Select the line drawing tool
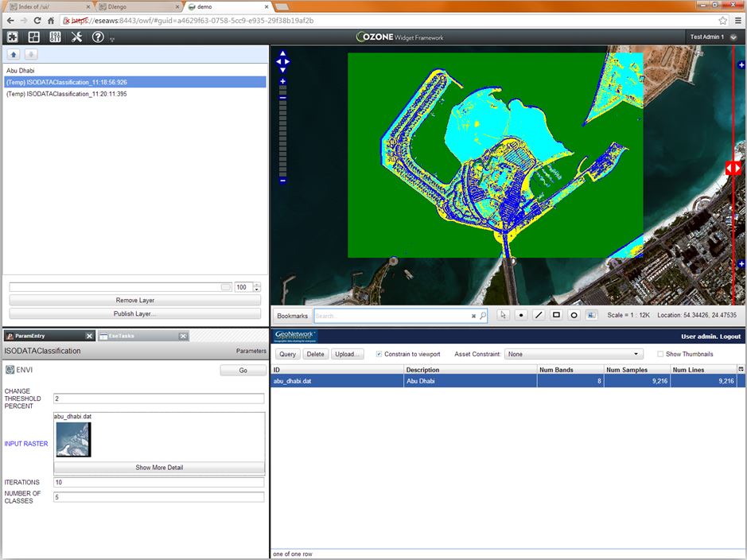Viewport: 747px width, 560px height. (x=539, y=315)
